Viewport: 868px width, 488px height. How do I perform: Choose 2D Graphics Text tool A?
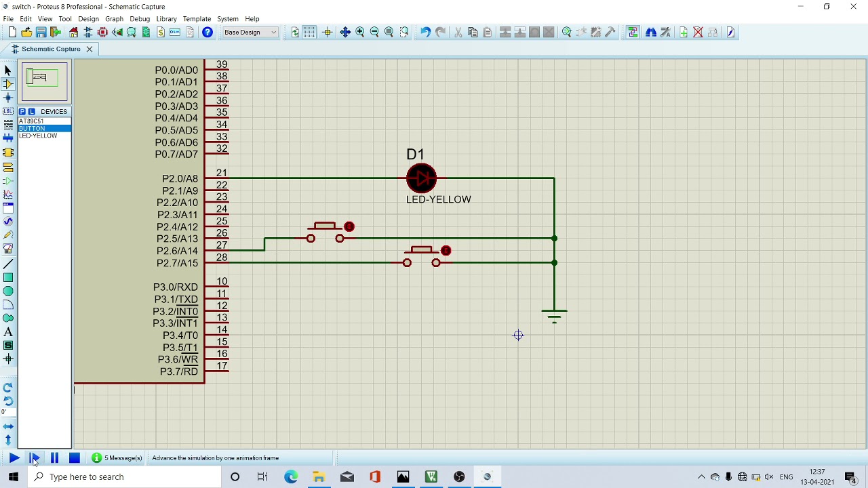pos(8,332)
